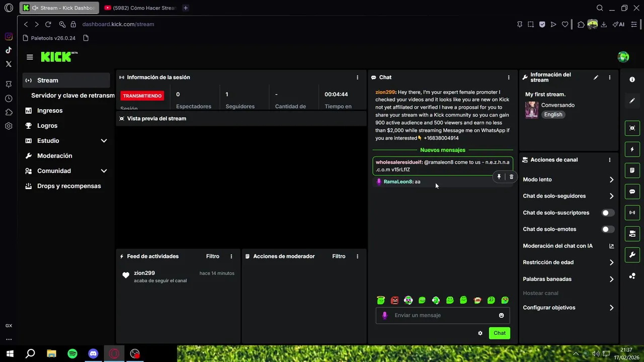Open the Chat panel three-dot menu
This screenshot has height=362, width=644.
pyautogui.click(x=509, y=77)
